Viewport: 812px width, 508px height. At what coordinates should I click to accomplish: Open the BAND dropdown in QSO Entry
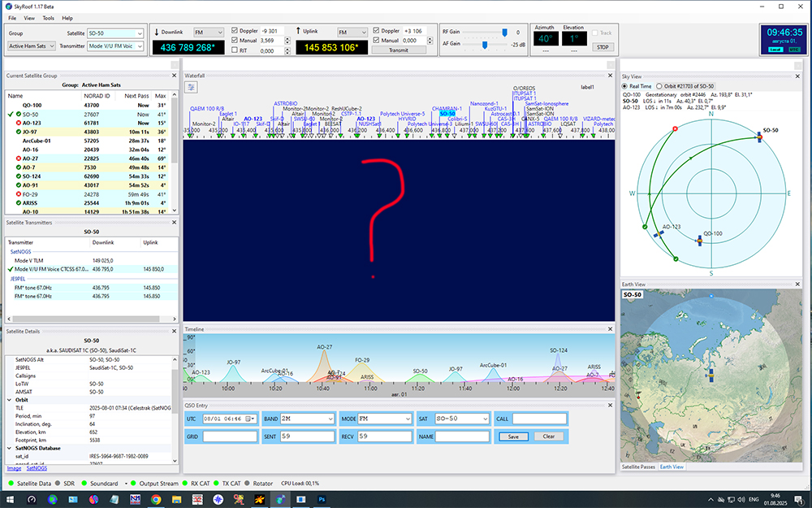tap(307, 419)
